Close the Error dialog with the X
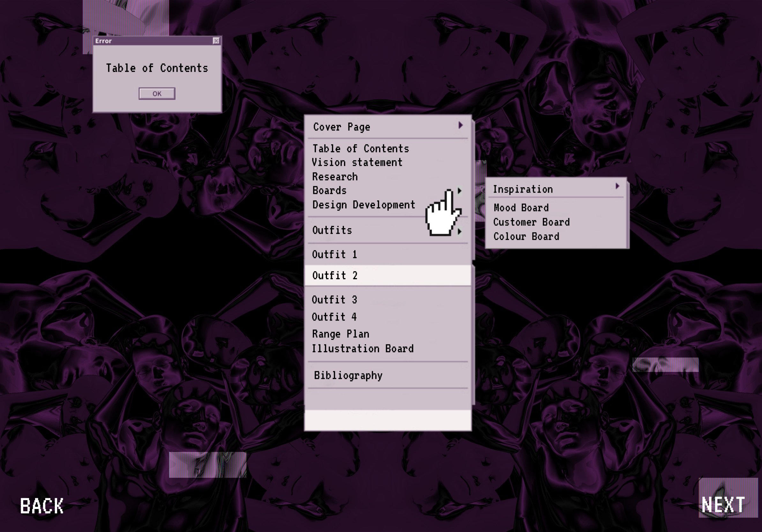 tap(216, 41)
